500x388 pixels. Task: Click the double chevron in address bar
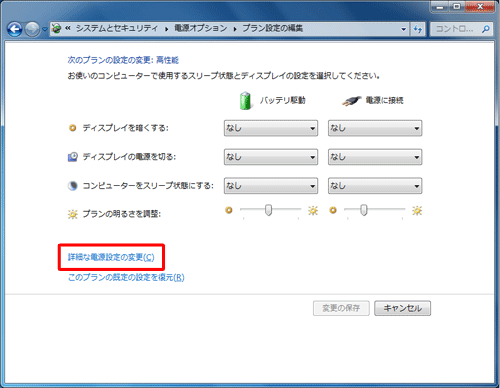pyautogui.click(x=68, y=29)
